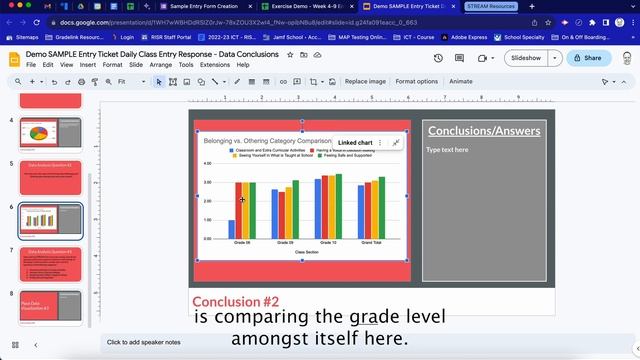Open grid view of slides
Image resolution: width=640 pixels, height=360 pixels.
click(x=16, y=345)
